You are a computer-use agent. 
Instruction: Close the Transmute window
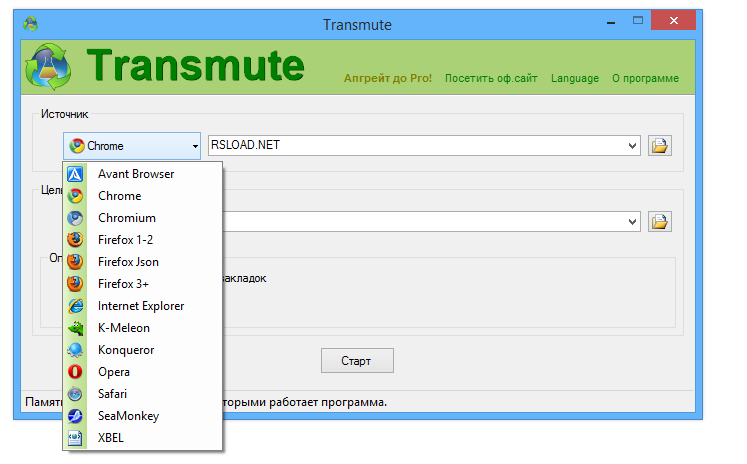(x=674, y=20)
